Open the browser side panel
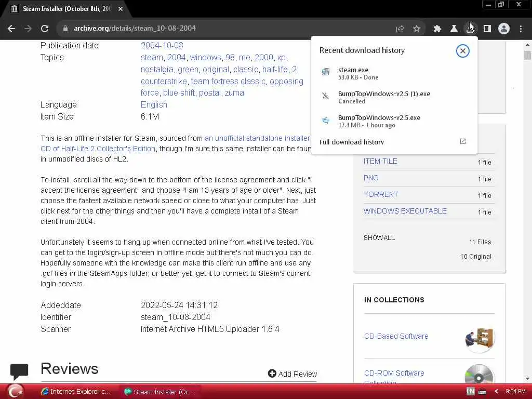Image resolution: width=532 pixels, height=399 pixels. click(487, 29)
